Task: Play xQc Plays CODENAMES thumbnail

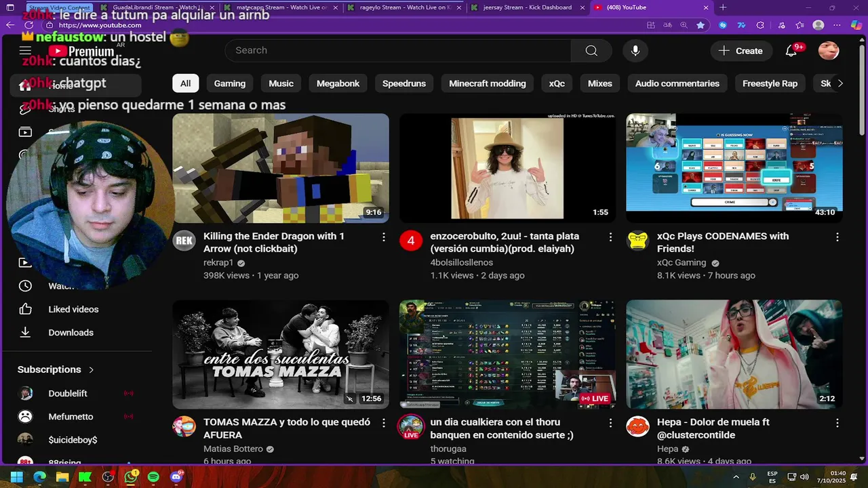Action: coord(734,168)
